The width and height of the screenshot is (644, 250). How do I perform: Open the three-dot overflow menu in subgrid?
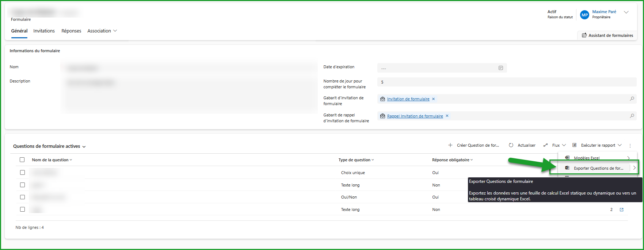[630, 146]
